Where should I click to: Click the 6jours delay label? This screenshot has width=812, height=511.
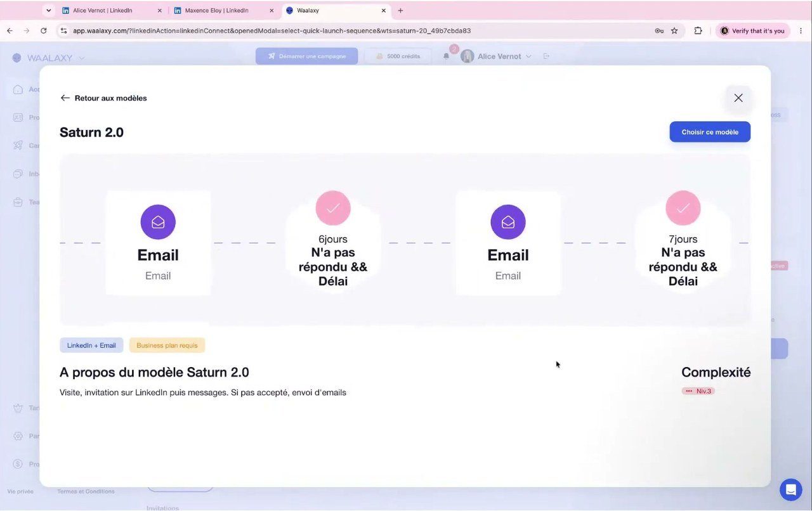333,239
